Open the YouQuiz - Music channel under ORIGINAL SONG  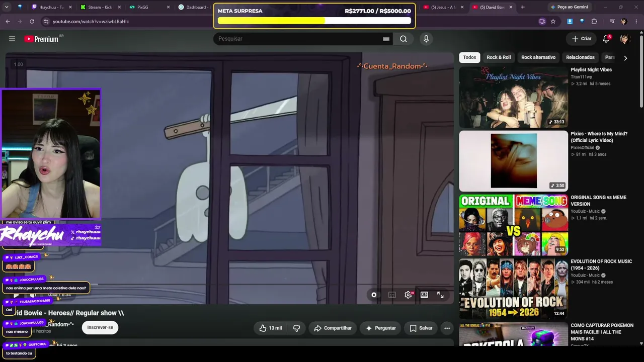pyautogui.click(x=585, y=212)
